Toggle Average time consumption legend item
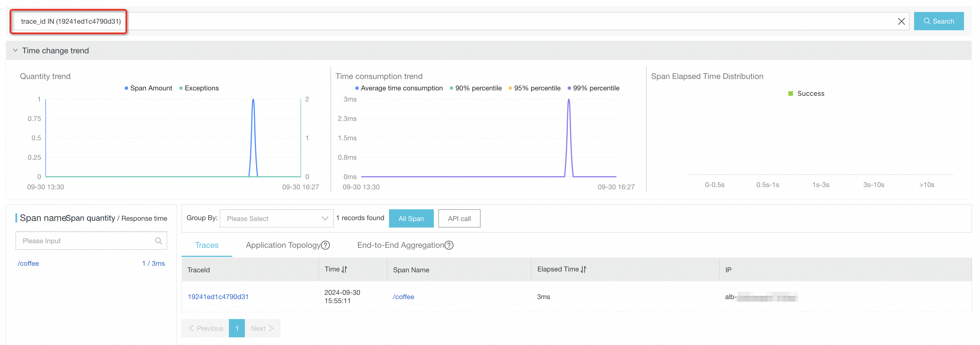The height and width of the screenshot is (345, 980). 399,88
